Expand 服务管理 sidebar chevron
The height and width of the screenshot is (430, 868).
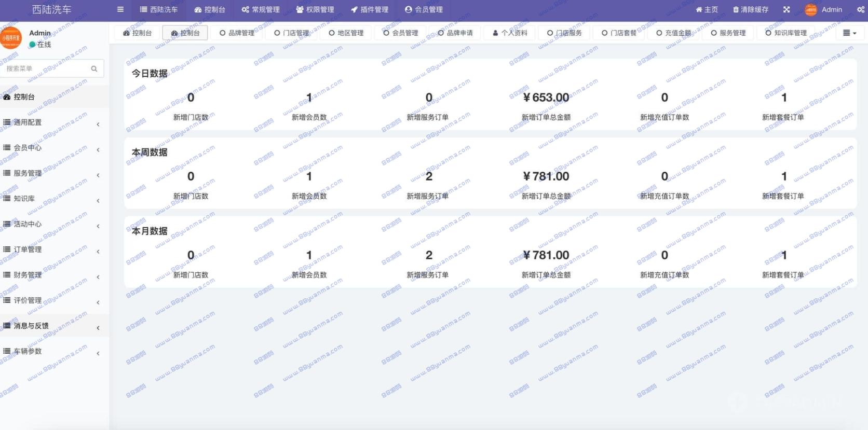click(x=98, y=175)
